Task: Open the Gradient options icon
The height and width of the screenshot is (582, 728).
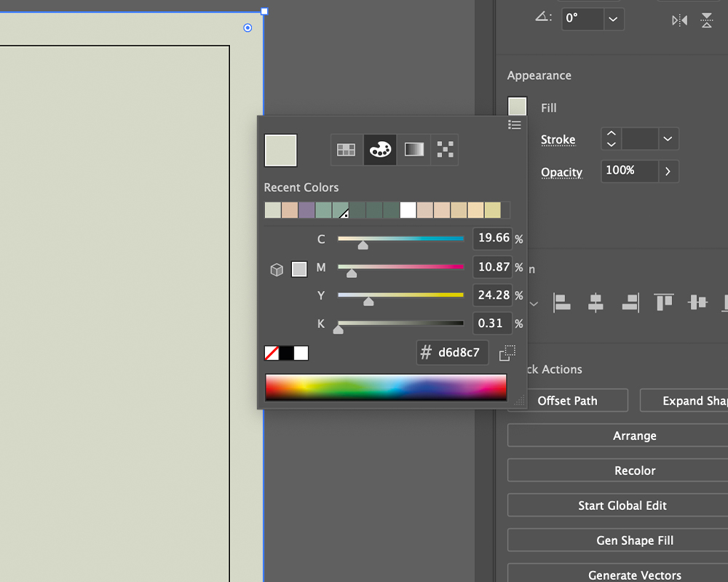Action: click(x=414, y=149)
